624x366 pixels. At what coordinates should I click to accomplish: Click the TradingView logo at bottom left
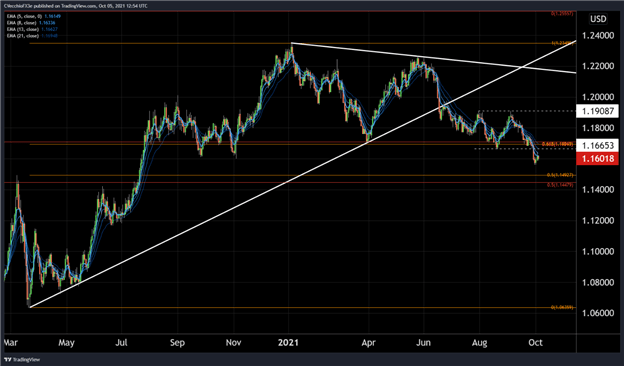click(x=22, y=360)
